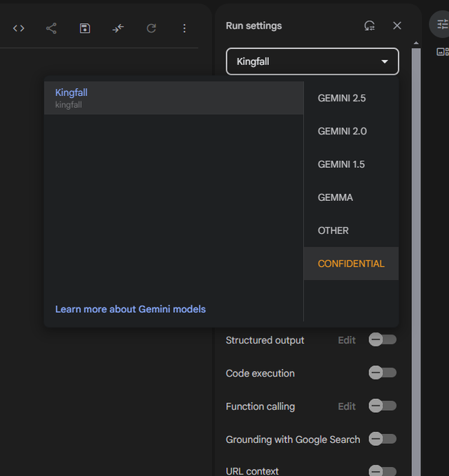The height and width of the screenshot is (476, 449).
Task: Close the Run settings panel
Action: coord(397,26)
